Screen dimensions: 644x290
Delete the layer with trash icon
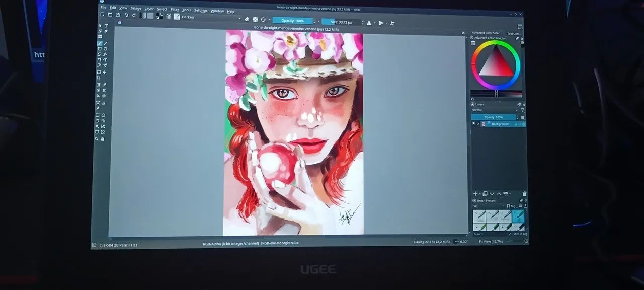pyautogui.click(x=525, y=194)
